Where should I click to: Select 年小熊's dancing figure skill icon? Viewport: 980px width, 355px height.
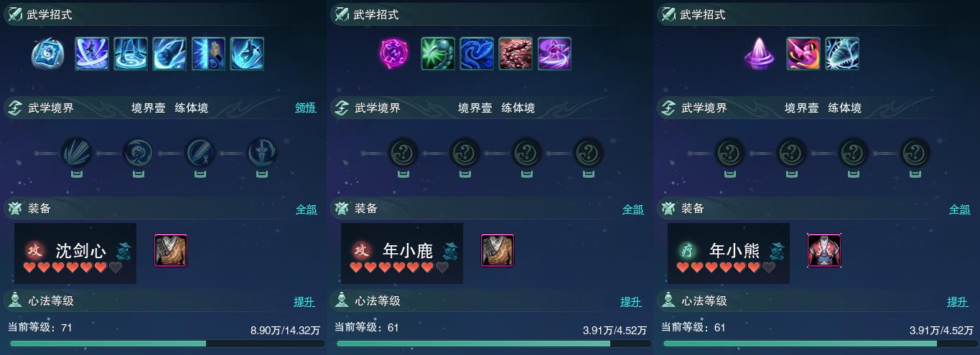coord(803,54)
